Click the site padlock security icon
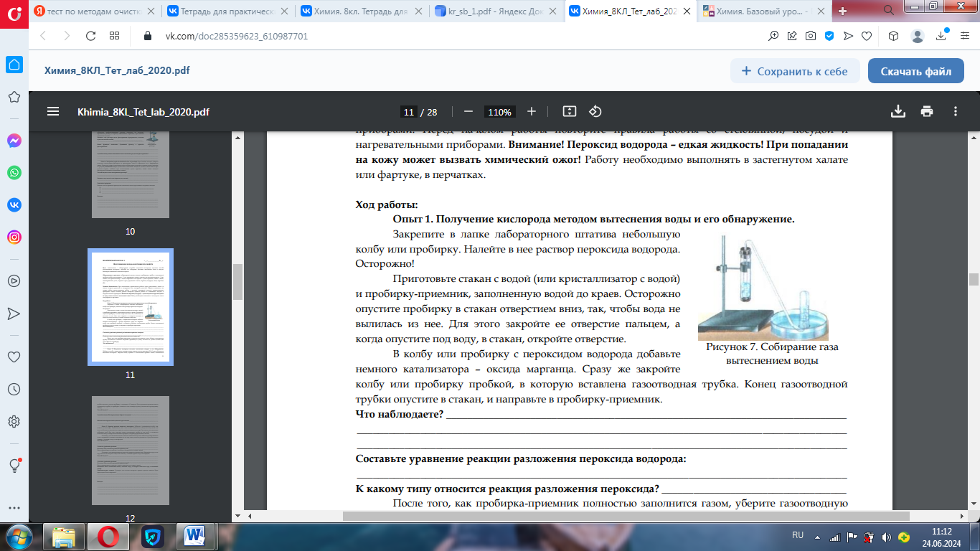Screen dimensions: 980x551 (148, 36)
